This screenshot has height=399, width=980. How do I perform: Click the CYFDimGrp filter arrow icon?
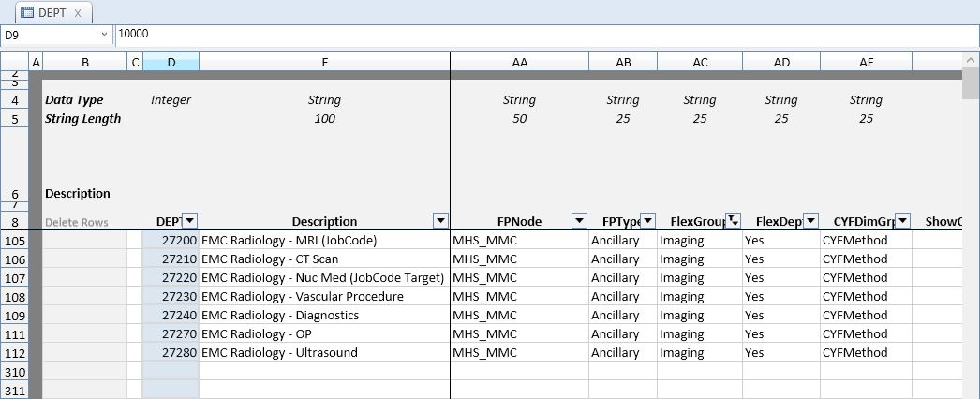[902, 221]
